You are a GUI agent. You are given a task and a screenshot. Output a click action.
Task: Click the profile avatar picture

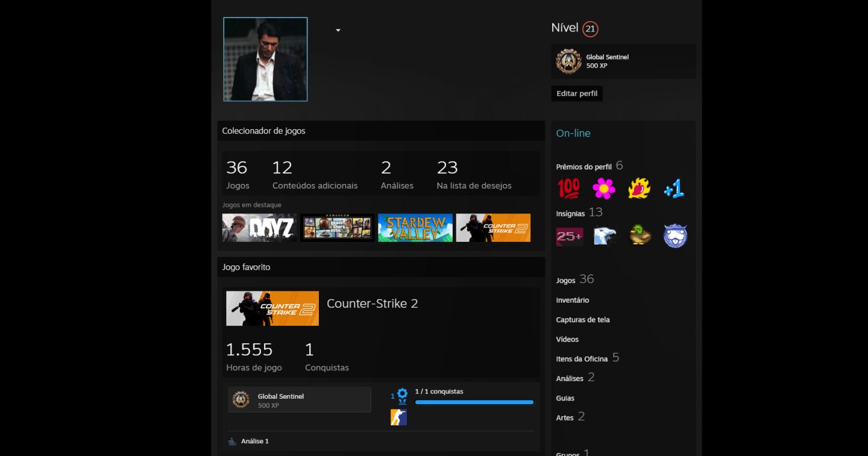click(x=265, y=59)
